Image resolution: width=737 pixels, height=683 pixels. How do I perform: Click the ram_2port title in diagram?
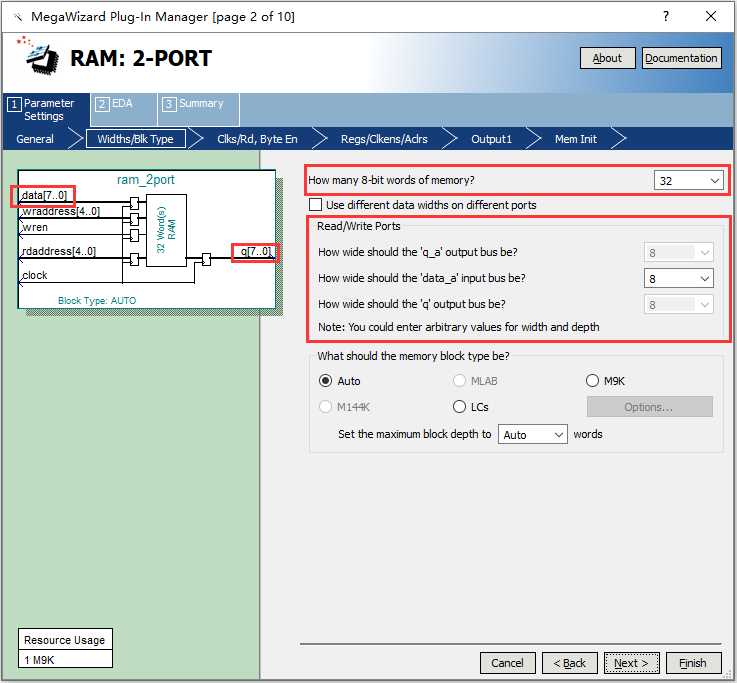146,180
